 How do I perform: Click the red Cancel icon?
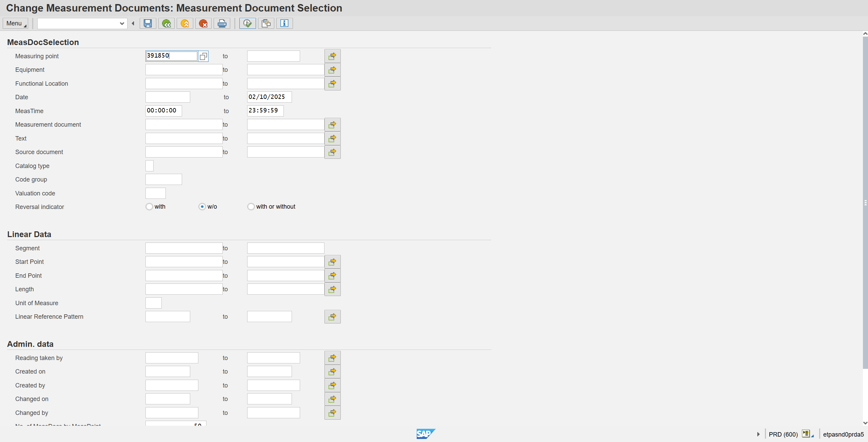(203, 23)
